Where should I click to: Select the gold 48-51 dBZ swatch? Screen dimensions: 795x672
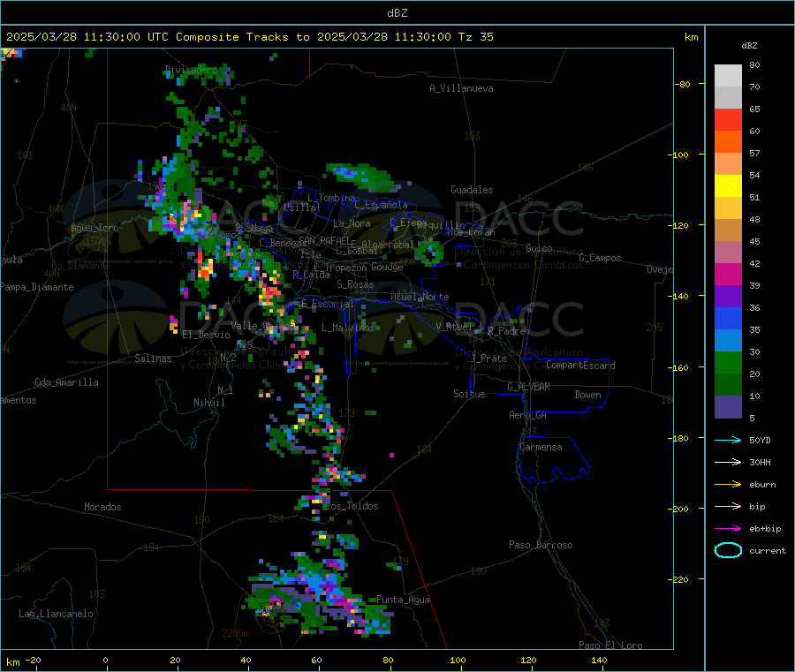[728, 208]
